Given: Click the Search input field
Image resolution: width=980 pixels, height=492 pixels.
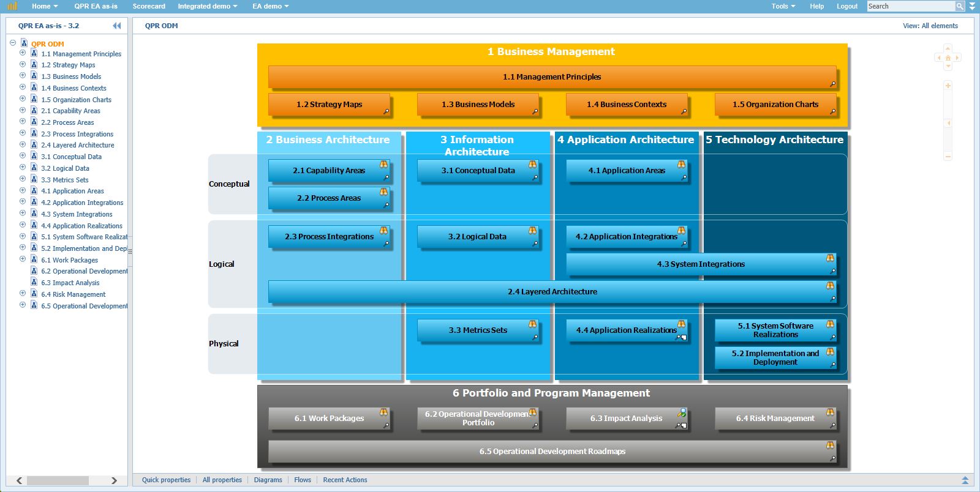Looking at the screenshot, I should point(910,6).
